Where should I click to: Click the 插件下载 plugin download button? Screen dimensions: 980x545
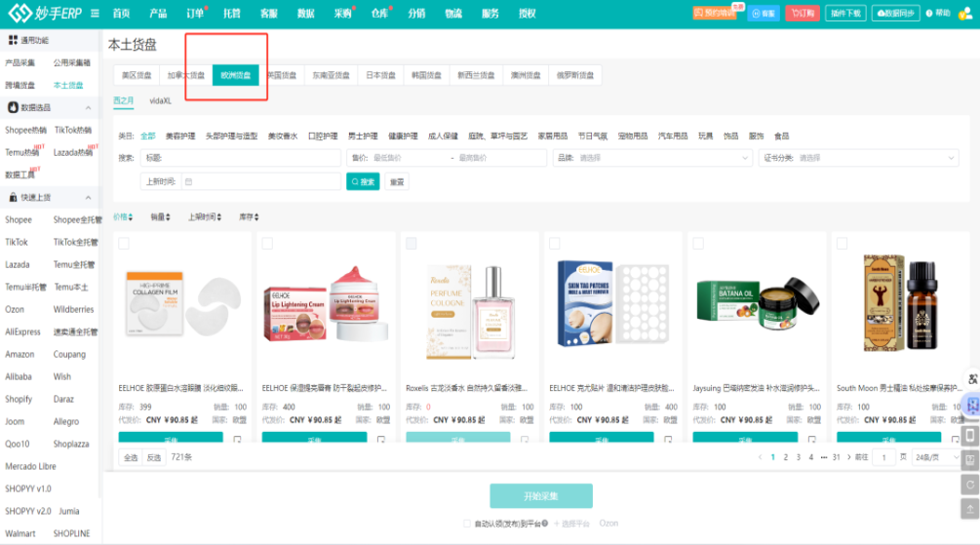[x=845, y=13]
